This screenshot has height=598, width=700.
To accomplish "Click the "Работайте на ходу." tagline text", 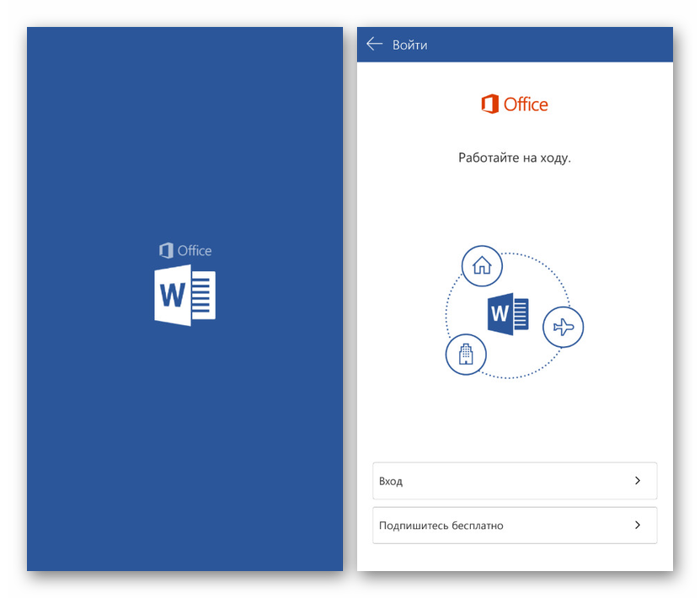I will 514,158.
